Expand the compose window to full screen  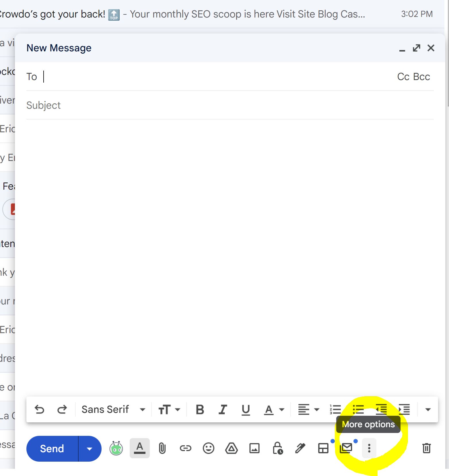[x=417, y=48]
